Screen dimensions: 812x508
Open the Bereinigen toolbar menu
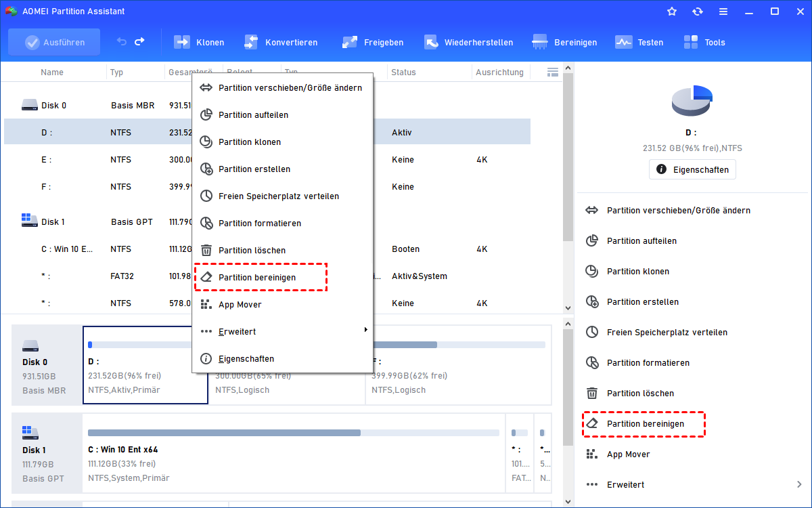(x=565, y=42)
